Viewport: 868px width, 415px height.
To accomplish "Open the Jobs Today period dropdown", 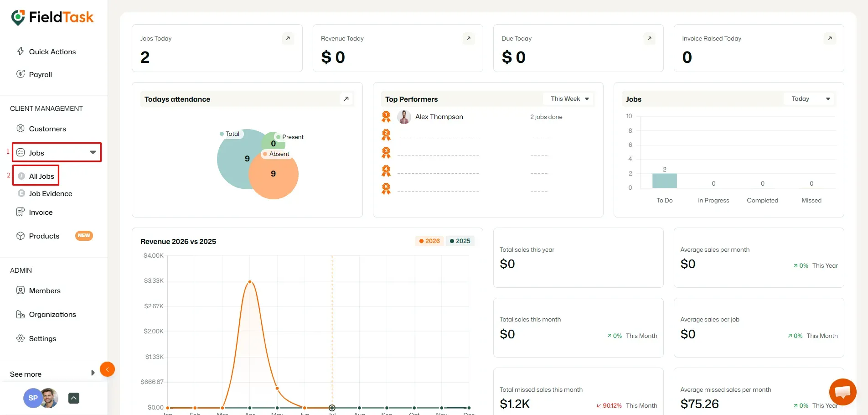I will pos(810,99).
